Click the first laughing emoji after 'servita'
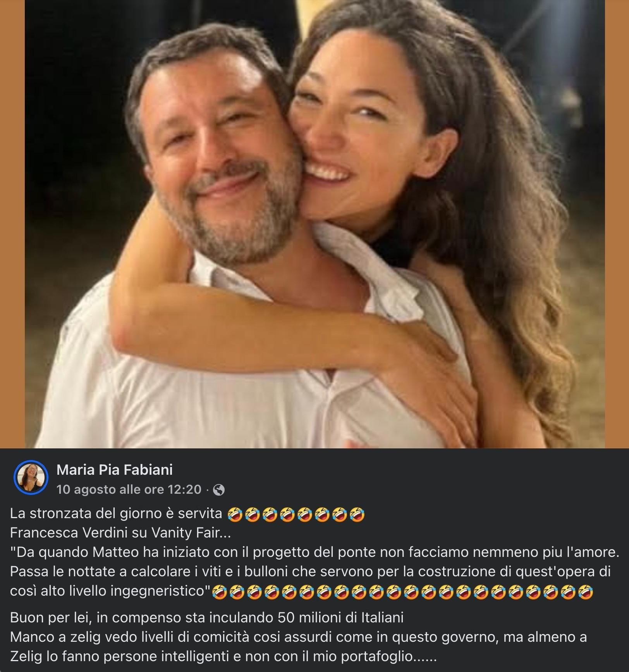Viewport: 629px width, 672px height. [233, 514]
